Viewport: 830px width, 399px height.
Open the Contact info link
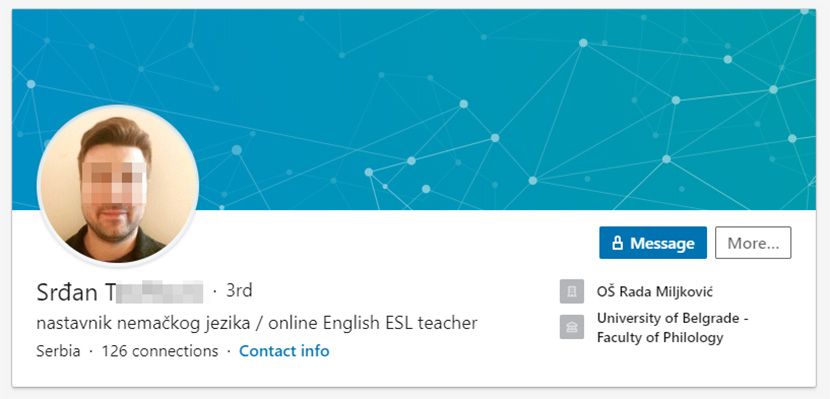(284, 351)
